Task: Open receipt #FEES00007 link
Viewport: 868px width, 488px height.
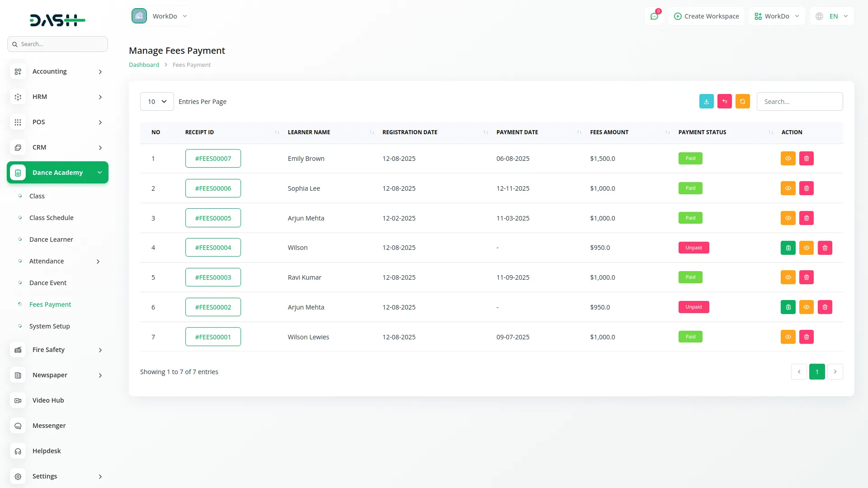Action: (213, 159)
